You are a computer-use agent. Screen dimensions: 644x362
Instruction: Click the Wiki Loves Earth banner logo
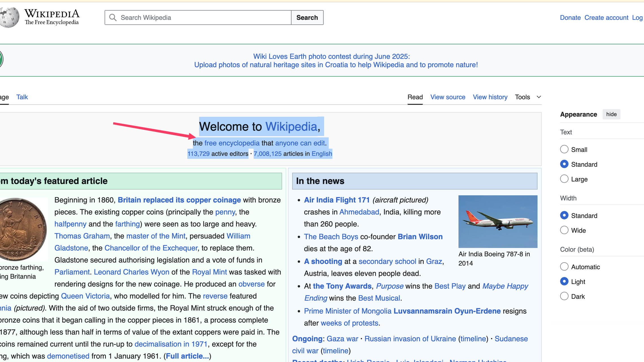[x=1, y=60]
